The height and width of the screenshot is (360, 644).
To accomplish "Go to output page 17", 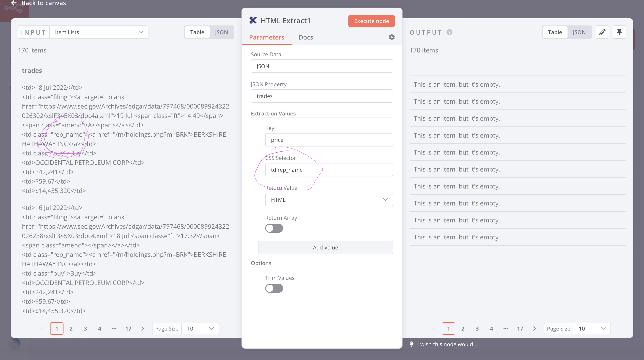I will (x=520, y=329).
